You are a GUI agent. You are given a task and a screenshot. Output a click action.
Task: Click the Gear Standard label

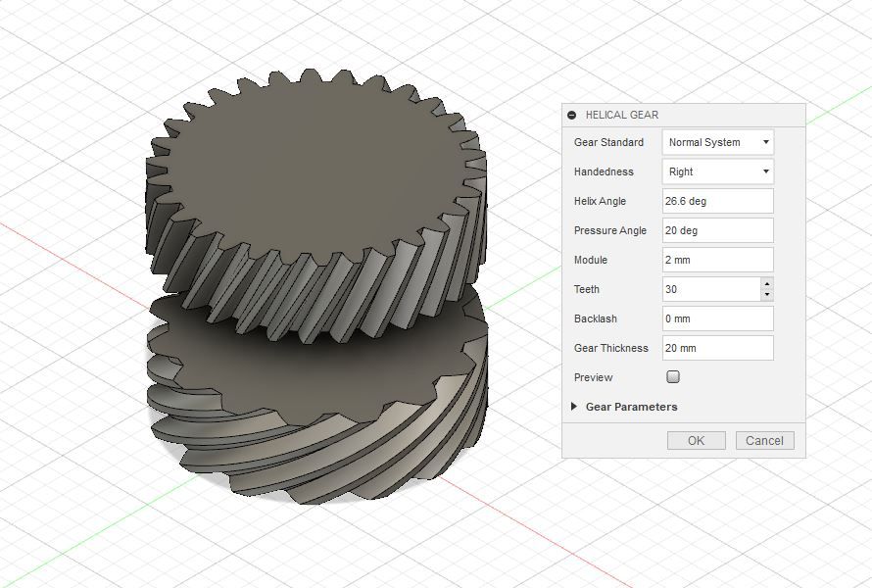pyautogui.click(x=608, y=142)
